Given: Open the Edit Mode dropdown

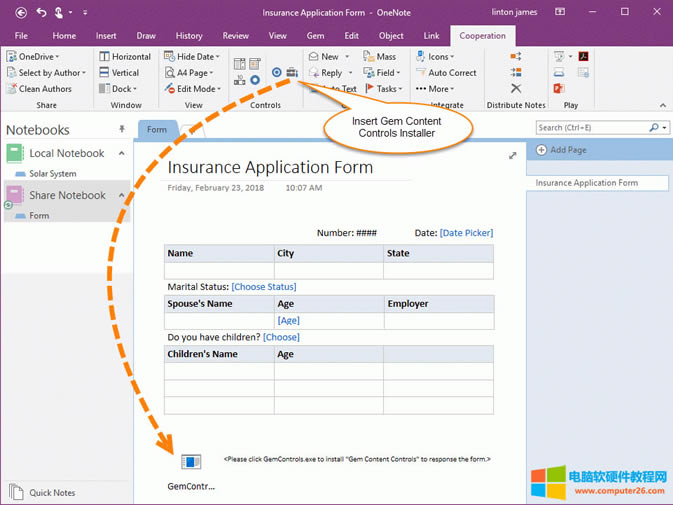Looking at the screenshot, I should click(x=192, y=89).
